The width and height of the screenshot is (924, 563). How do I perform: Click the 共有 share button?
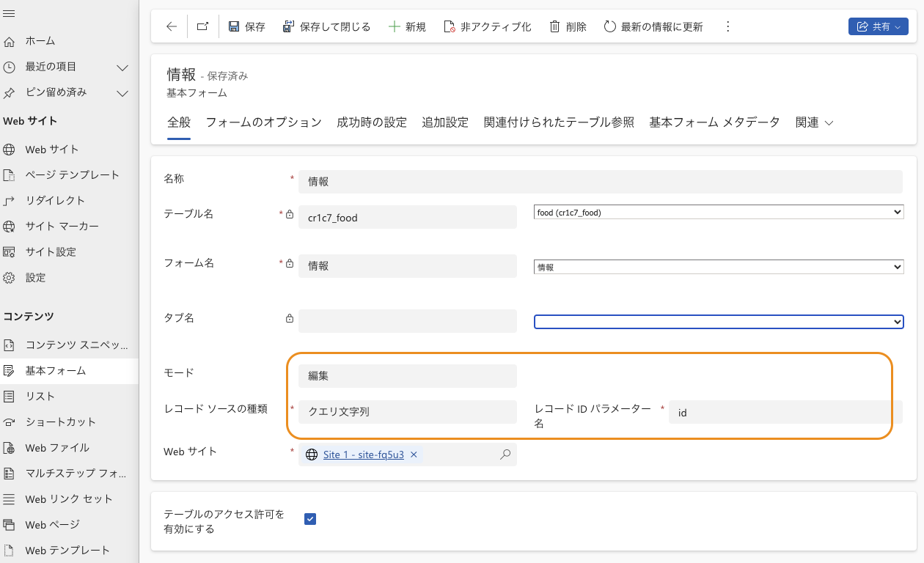[878, 26]
